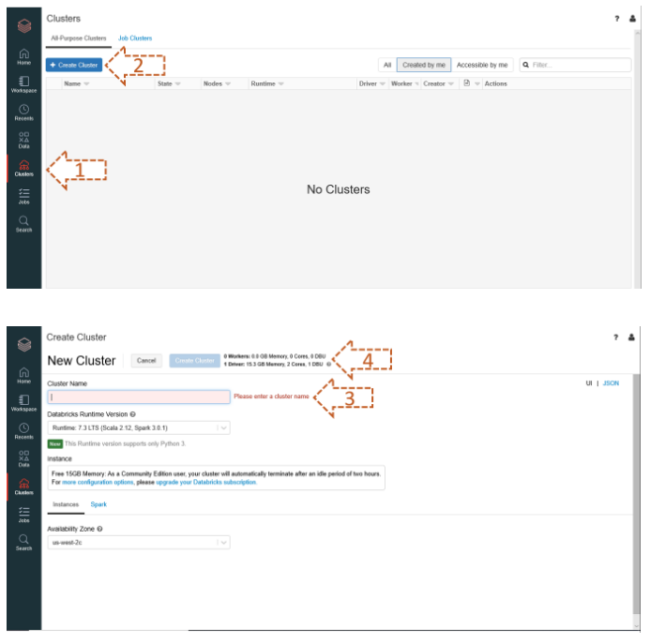Open Search in the Create Cluster sidebar
This screenshot has height=644, width=650.
coord(24,543)
